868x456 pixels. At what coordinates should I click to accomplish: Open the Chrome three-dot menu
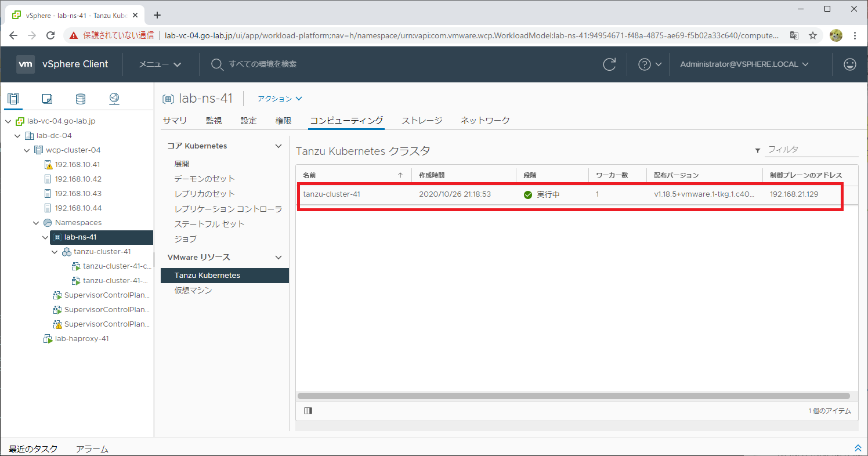(x=855, y=35)
